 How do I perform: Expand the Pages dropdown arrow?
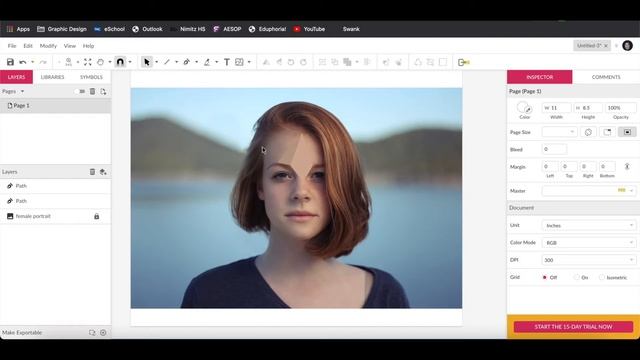22,91
